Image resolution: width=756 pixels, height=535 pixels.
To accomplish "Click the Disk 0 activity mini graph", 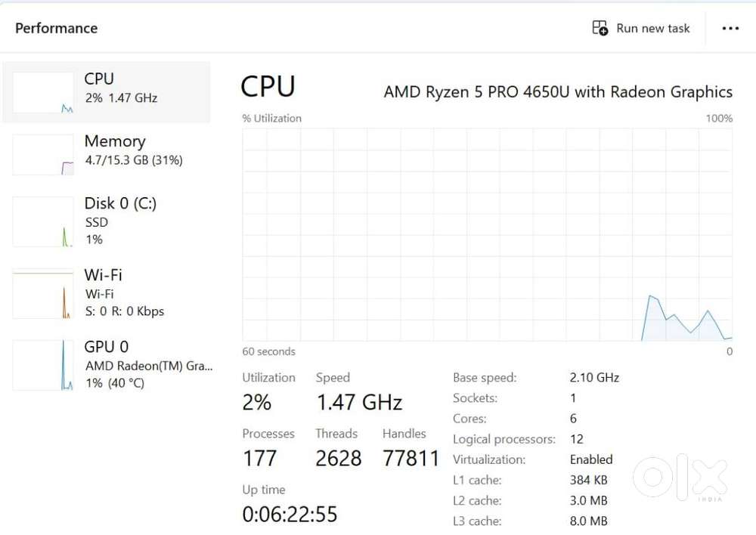I will click(43, 221).
